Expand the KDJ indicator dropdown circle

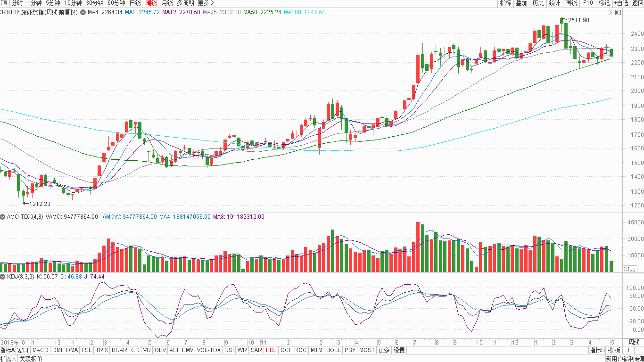coord(3,277)
